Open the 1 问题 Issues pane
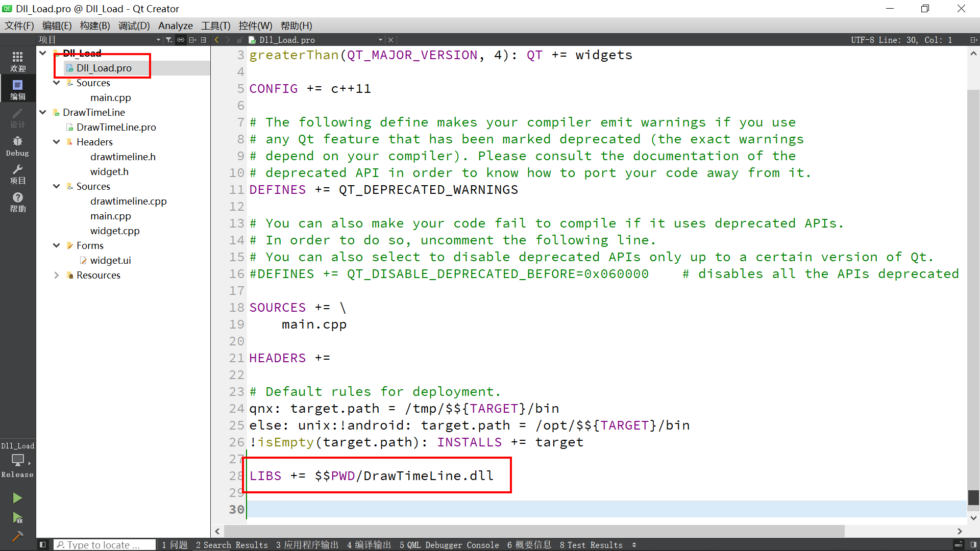 click(175, 545)
